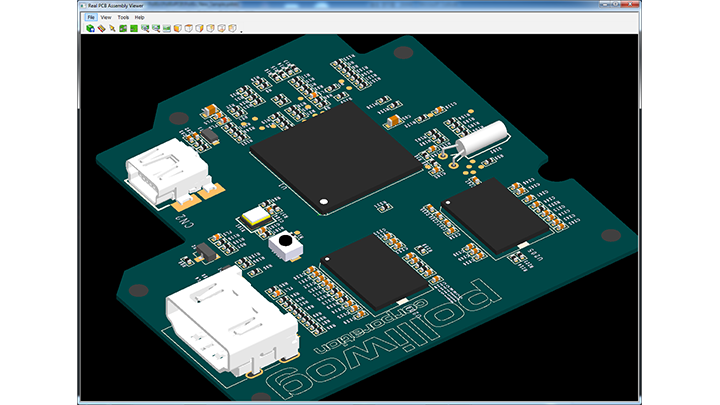Image resolution: width=720 pixels, height=405 pixels.
Task: Click the second magnifier zoom icon
Action: 156,28
